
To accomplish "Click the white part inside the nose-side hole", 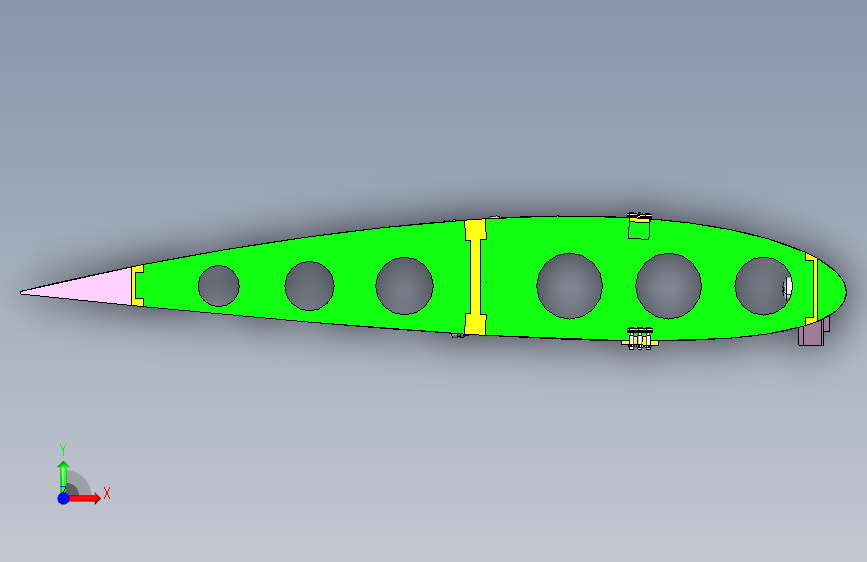I will click(787, 287).
